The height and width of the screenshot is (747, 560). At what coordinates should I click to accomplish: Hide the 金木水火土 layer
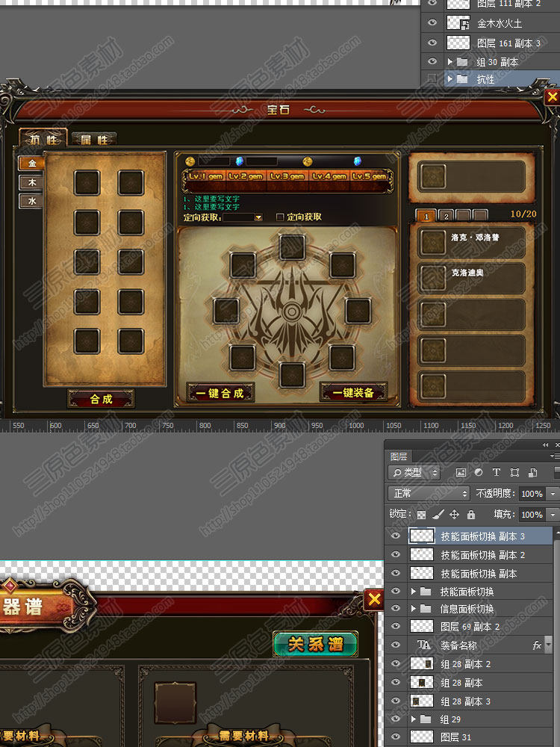tap(432, 22)
